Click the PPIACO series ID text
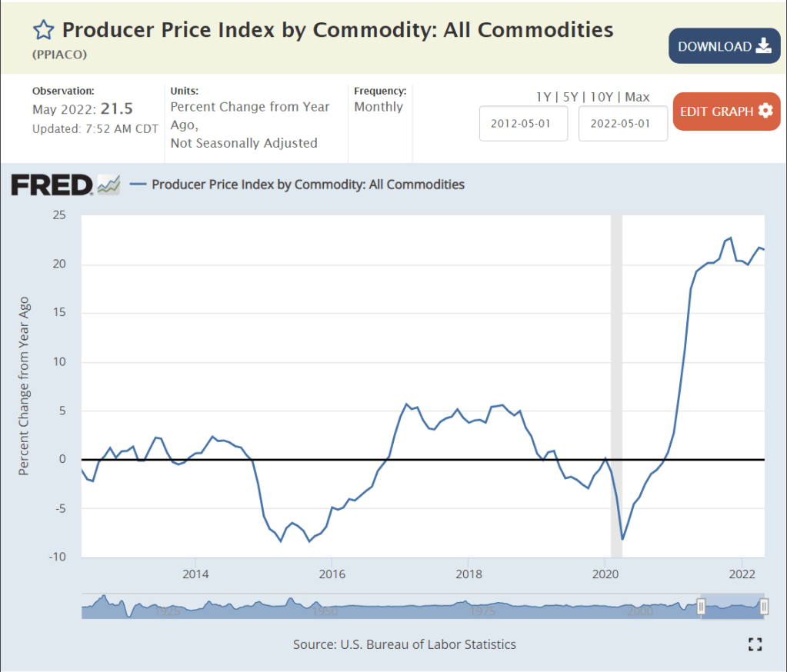 pos(59,55)
